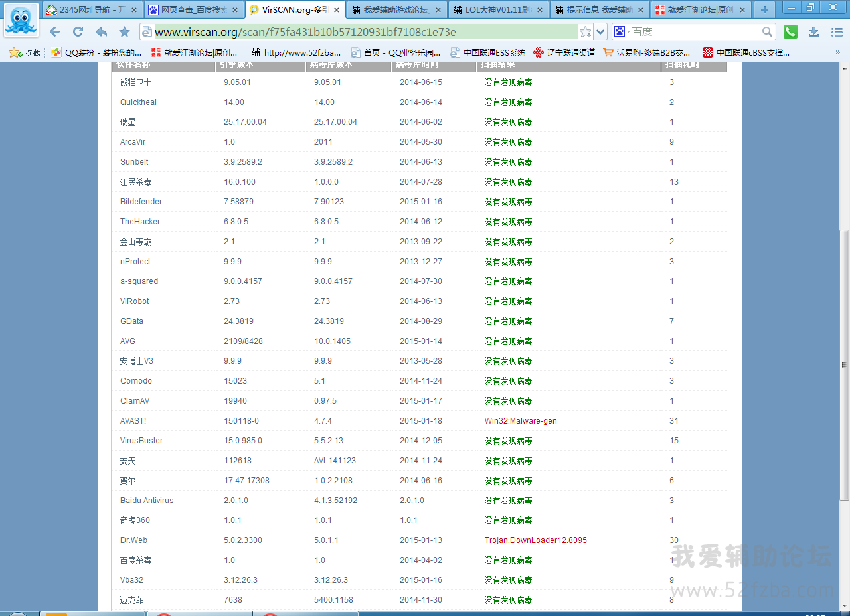Go back with the left arrow
This screenshot has height=616, width=850.
[x=54, y=32]
